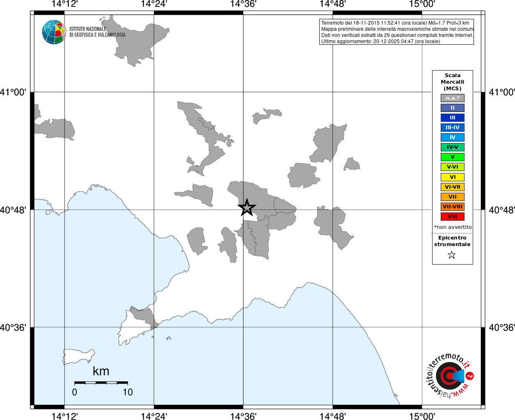Click the 'Ultimo aggiornamento' date line

click(x=380, y=41)
